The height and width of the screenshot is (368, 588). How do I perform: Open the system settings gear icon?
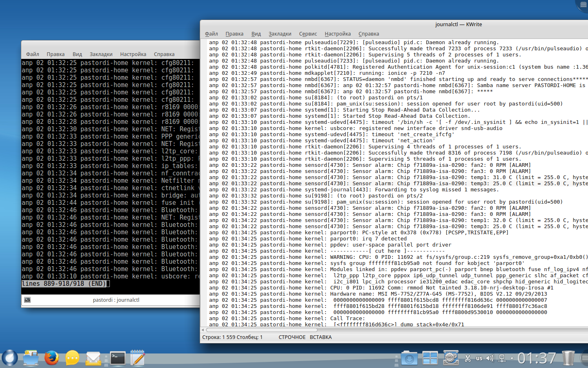pos(451,358)
